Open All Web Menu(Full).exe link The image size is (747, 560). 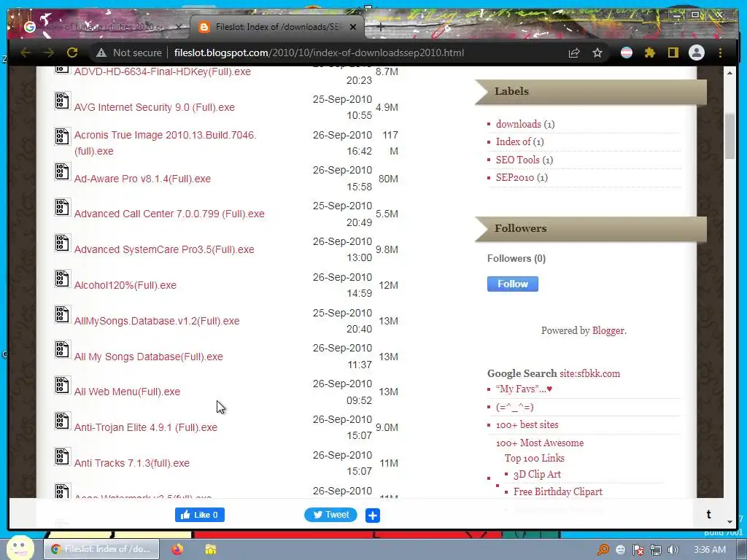click(x=127, y=392)
